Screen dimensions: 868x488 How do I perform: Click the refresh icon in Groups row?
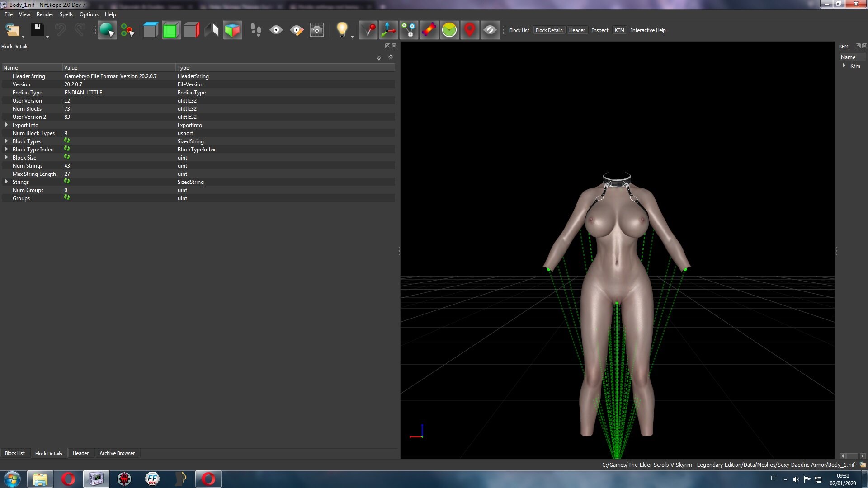tap(67, 198)
